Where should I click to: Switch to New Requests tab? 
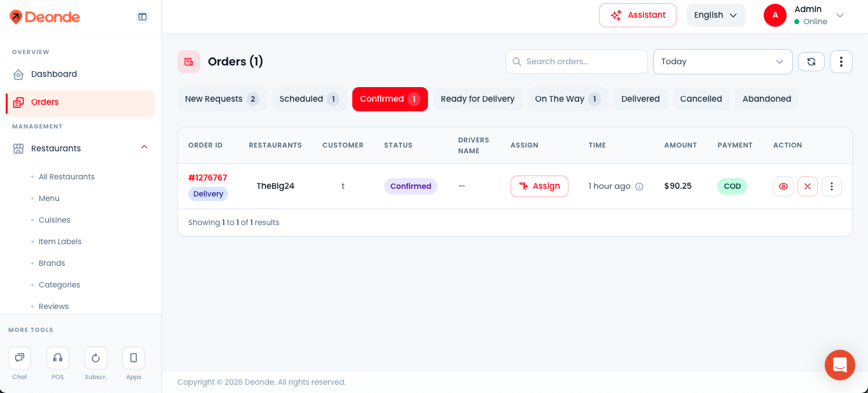coord(222,99)
